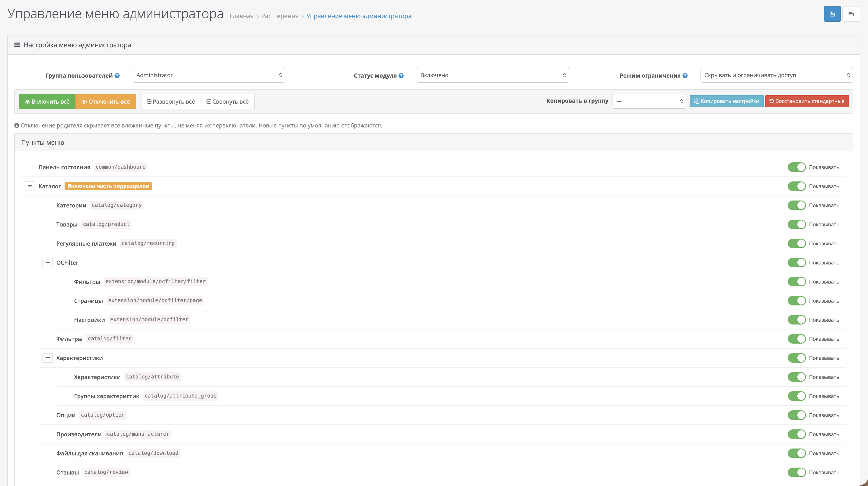Click the catalog/review route label

[106, 472]
